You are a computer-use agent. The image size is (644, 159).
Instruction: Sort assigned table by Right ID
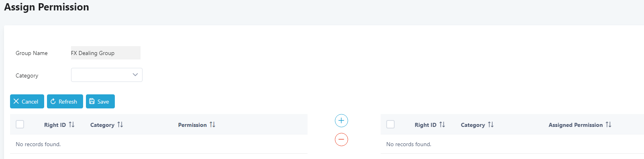tap(442, 124)
